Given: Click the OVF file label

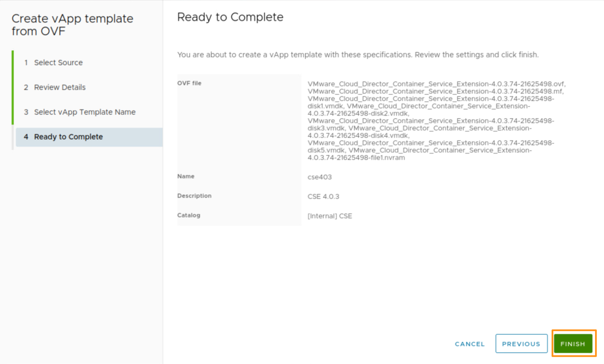Looking at the screenshot, I should tap(189, 83).
